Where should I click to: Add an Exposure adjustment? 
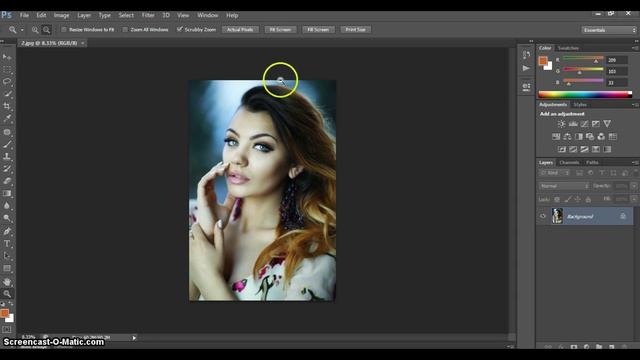(x=596, y=124)
